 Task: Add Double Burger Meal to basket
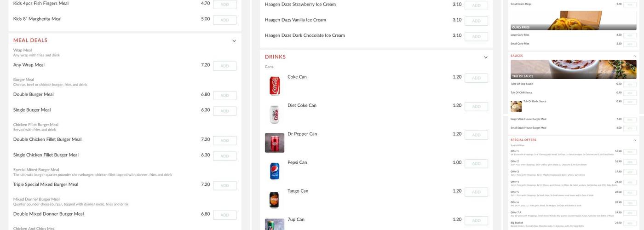[224, 96]
